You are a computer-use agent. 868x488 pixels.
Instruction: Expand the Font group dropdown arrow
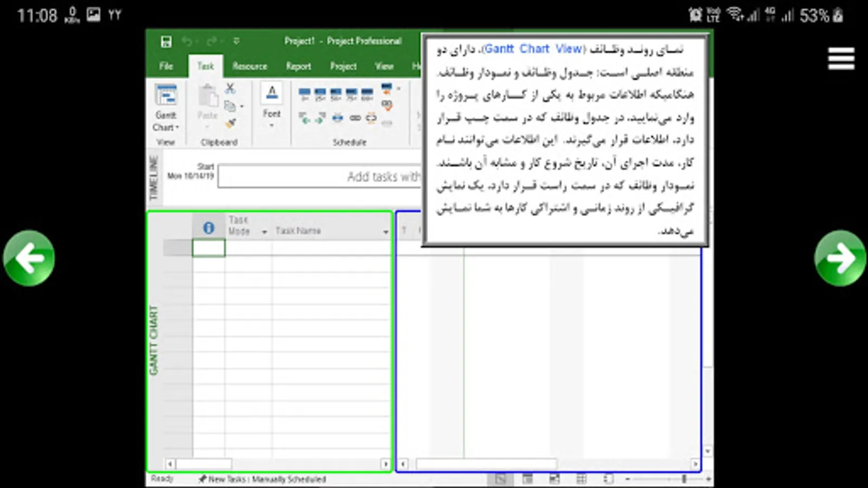pyautogui.click(x=272, y=126)
